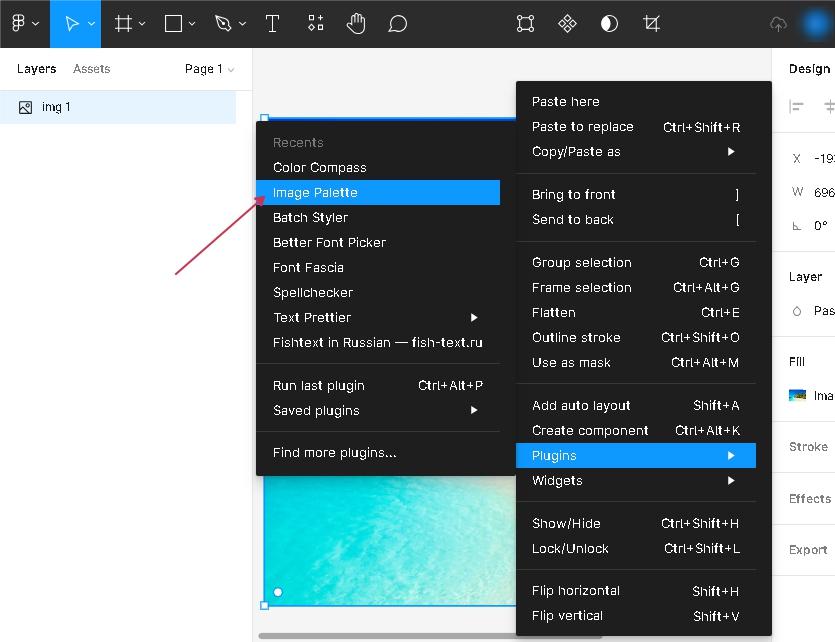The height and width of the screenshot is (642, 835).
Task: Select the Text tool
Action: coord(272,24)
